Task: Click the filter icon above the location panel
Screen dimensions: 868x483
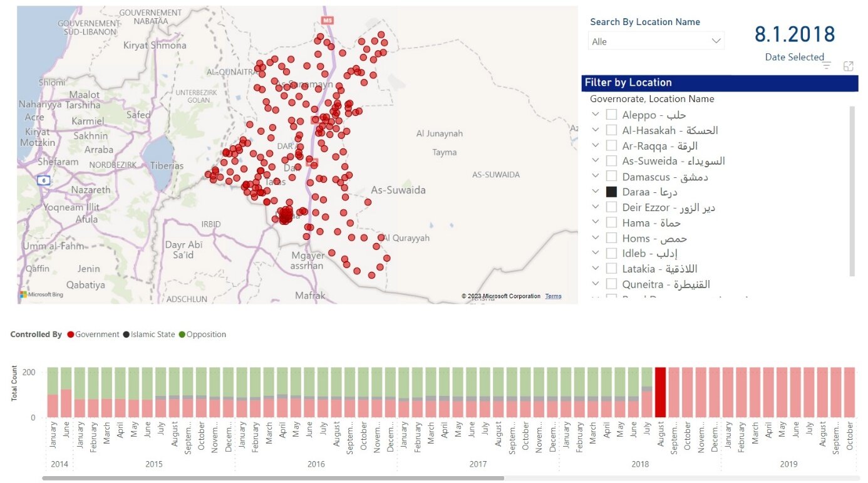Action: point(826,66)
